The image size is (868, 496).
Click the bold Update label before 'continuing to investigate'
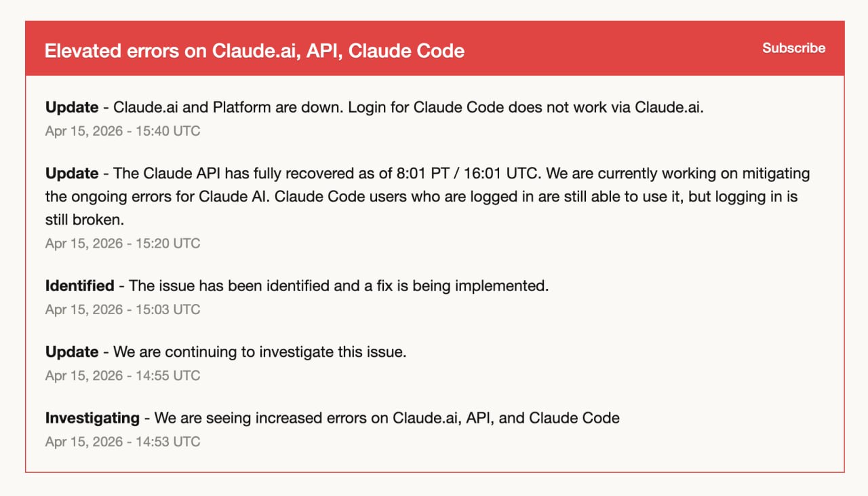coord(72,352)
